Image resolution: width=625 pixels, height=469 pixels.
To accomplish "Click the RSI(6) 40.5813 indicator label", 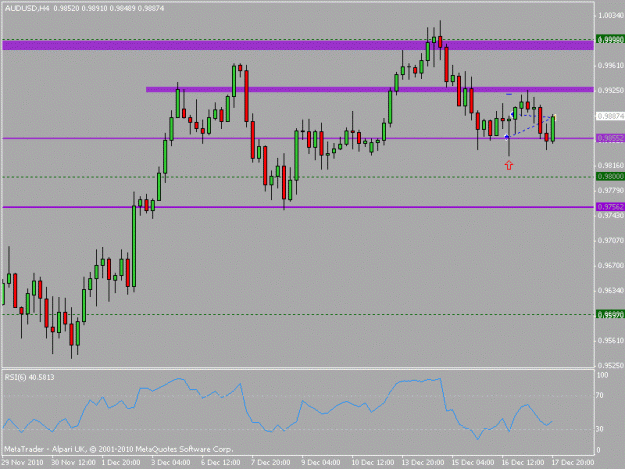I will 29,377.
